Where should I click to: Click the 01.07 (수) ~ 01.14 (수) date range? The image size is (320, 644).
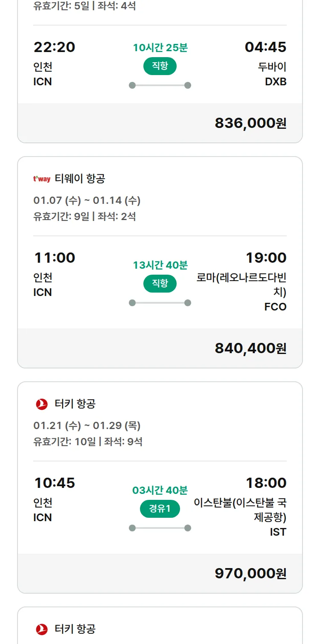tap(87, 200)
